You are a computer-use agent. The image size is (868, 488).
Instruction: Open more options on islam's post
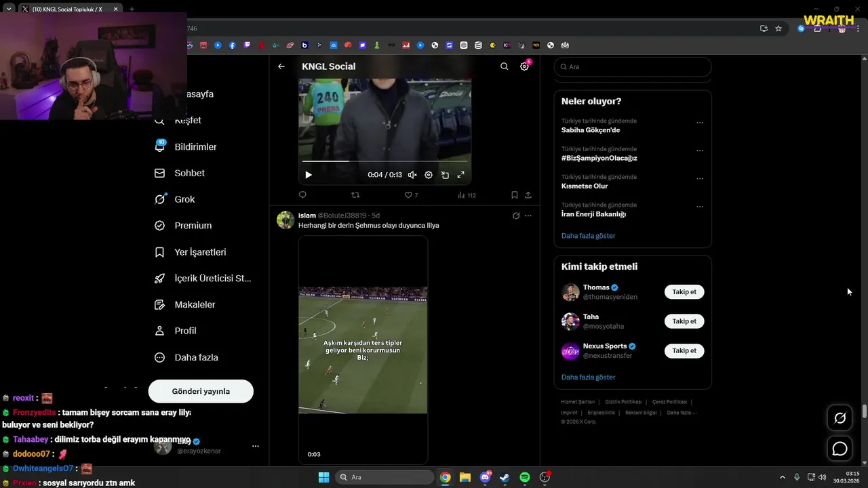click(528, 216)
